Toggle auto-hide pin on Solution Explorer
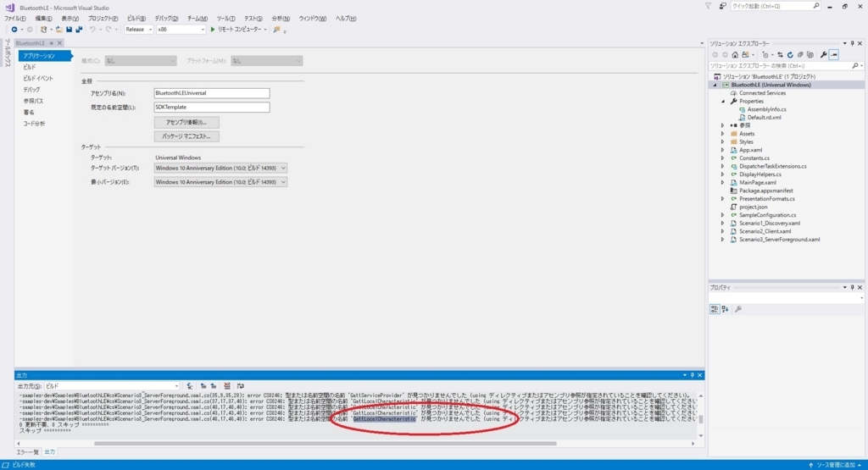This screenshot has height=470, width=868. pos(853,43)
